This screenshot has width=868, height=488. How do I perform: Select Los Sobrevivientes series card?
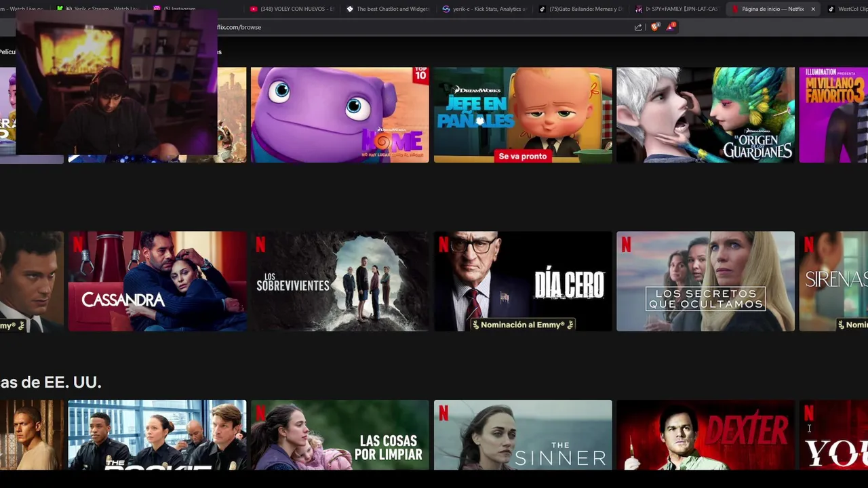click(340, 281)
